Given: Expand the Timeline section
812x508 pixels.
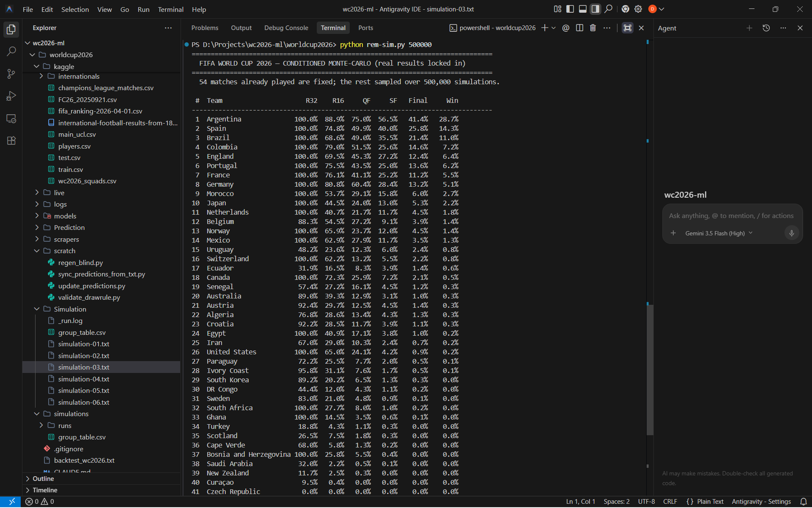Looking at the screenshot, I should click(x=101, y=490).
